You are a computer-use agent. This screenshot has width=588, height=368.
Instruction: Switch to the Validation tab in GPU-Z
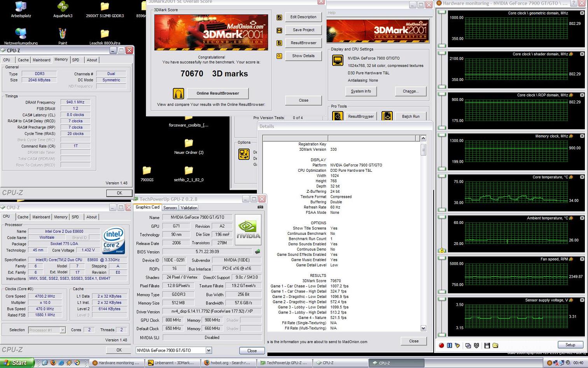[x=189, y=208]
